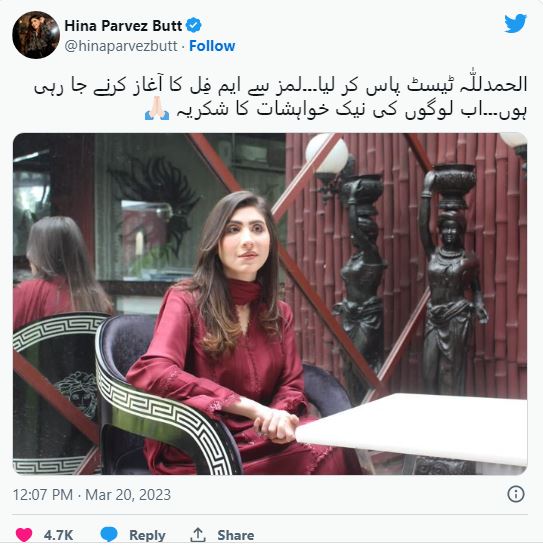Click the Hina Parvez Butt display name
The width and height of the screenshot is (543, 549).
[123, 26]
